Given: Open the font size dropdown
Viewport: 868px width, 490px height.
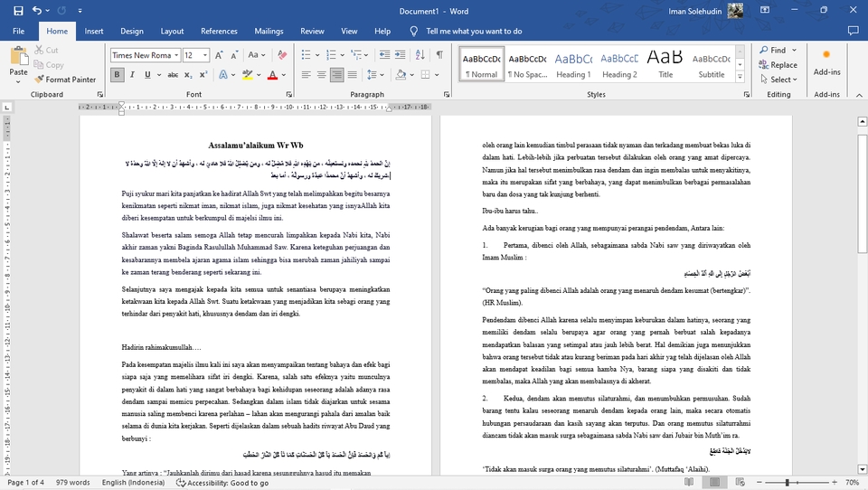Looking at the screenshot, I should pyautogui.click(x=205, y=55).
